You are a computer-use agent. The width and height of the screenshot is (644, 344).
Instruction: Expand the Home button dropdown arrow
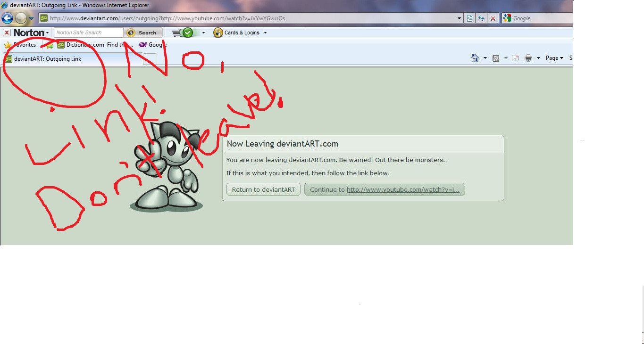485,58
